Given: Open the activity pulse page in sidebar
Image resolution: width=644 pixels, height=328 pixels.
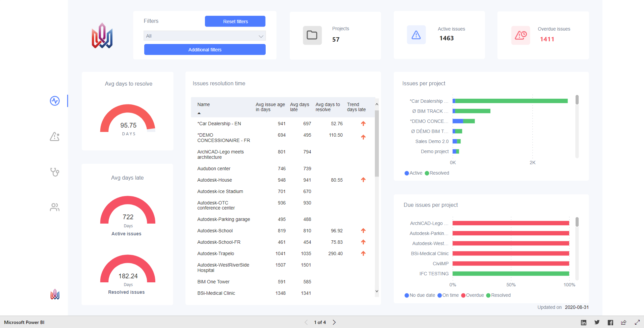Looking at the screenshot, I should [x=55, y=101].
